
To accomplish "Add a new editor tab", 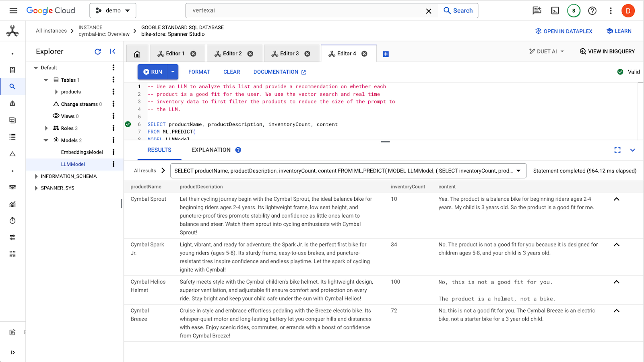I will [x=386, y=54].
